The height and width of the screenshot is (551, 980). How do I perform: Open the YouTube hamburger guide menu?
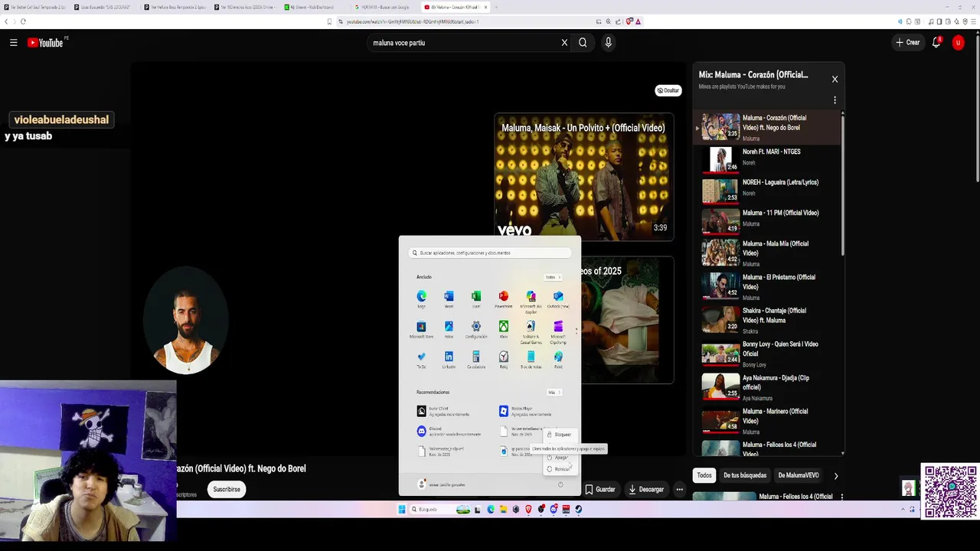[x=13, y=43]
